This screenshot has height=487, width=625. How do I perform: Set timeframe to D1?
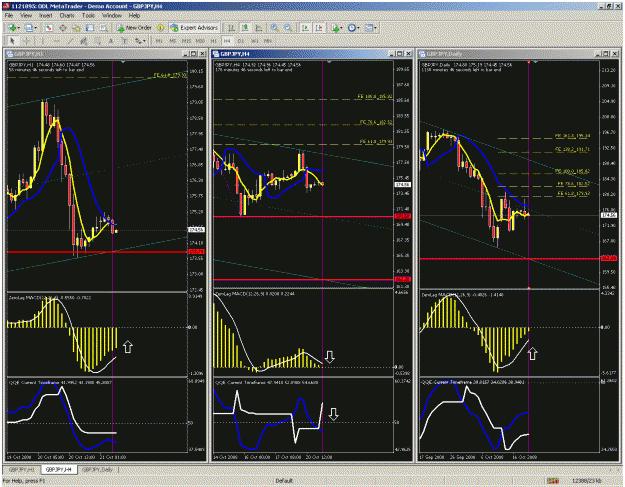coord(241,41)
